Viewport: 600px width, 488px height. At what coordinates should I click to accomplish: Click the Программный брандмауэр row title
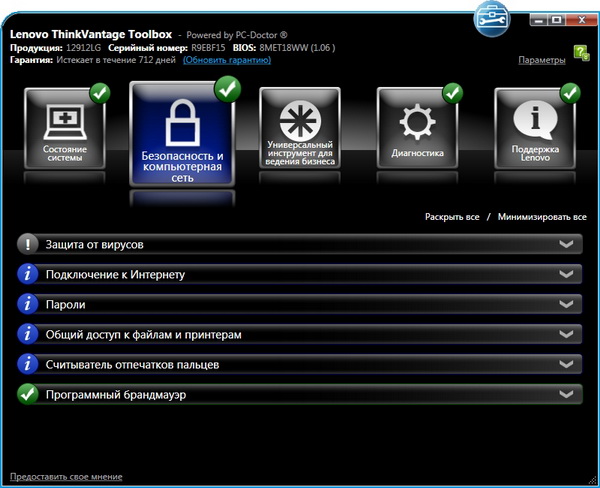coord(115,395)
